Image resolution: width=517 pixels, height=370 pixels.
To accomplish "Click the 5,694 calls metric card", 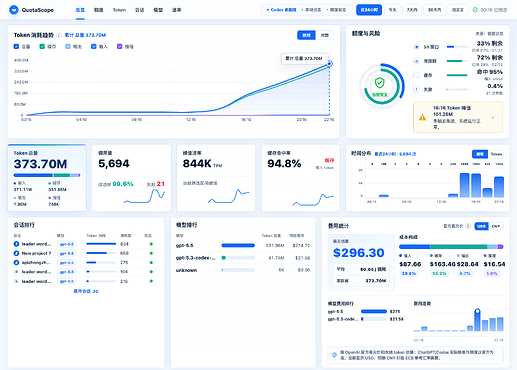I will click(x=131, y=178).
